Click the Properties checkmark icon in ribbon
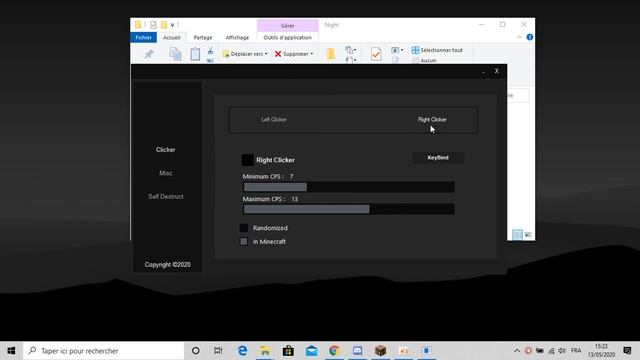 [x=376, y=54]
